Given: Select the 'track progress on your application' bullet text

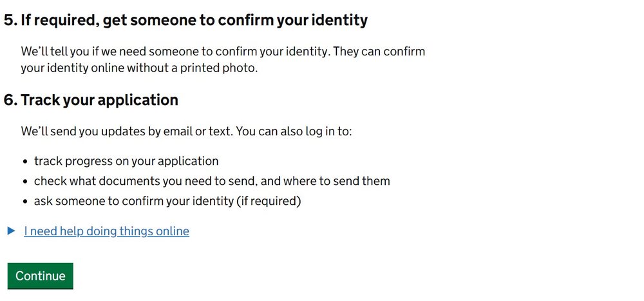Looking at the screenshot, I should tap(126, 161).
